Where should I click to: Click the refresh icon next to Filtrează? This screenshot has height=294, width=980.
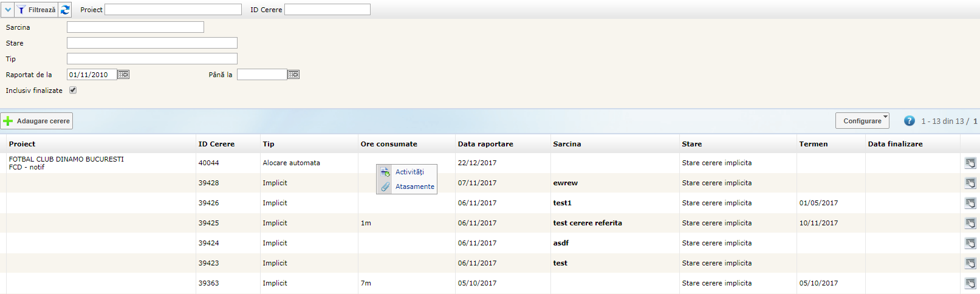tap(65, 10)
